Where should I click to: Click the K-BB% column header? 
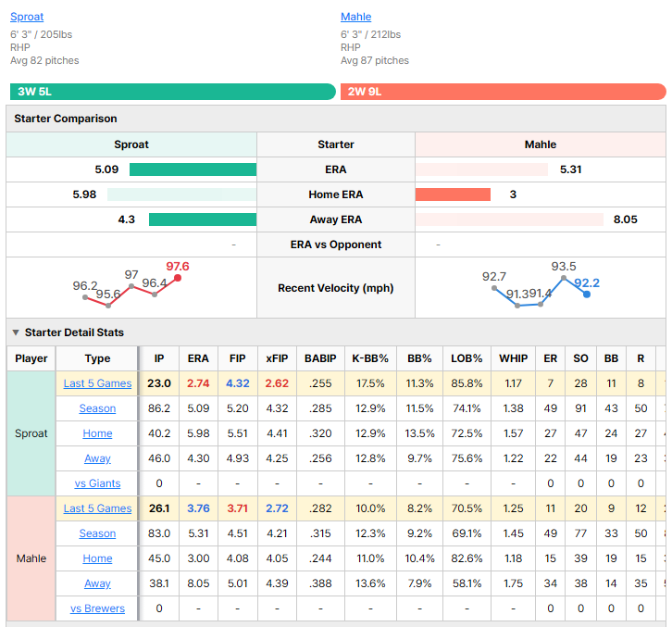coord(370,358)
